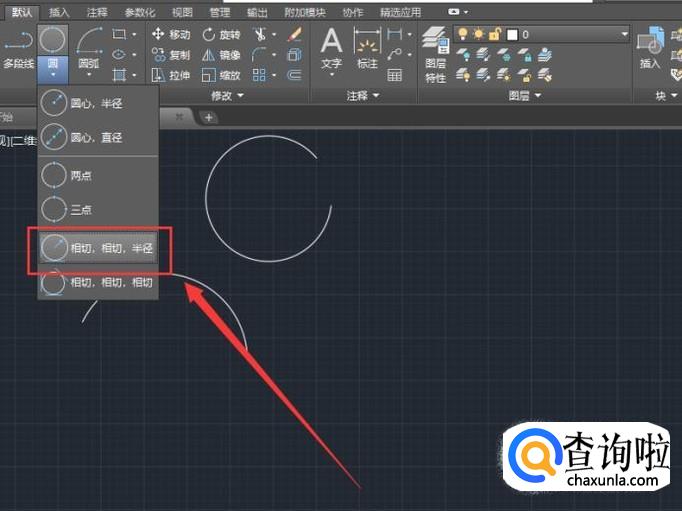The width and height of the screenshot is (682, 511).
Task: Switch to Default (默认) ribbon tab
Action: tap(21, 12)
